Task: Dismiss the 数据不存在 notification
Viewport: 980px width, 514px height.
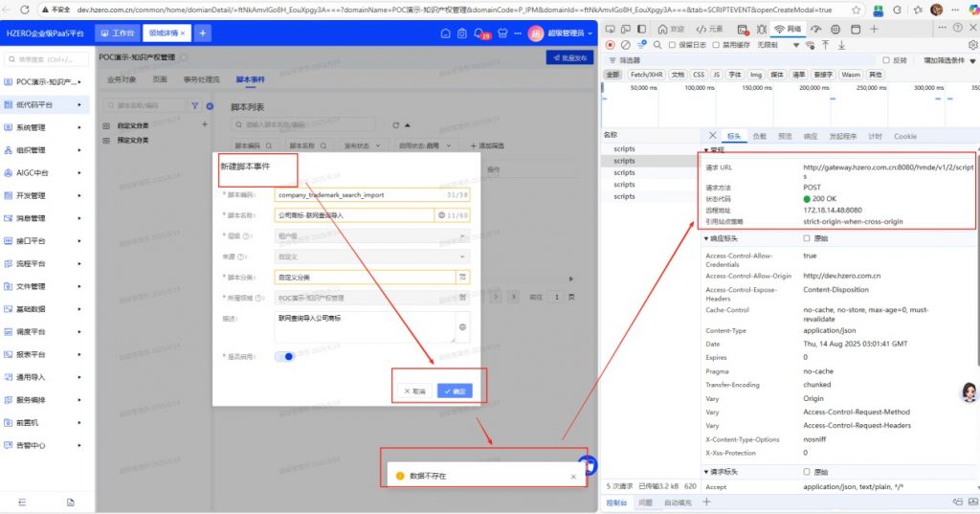Action: 573,476
